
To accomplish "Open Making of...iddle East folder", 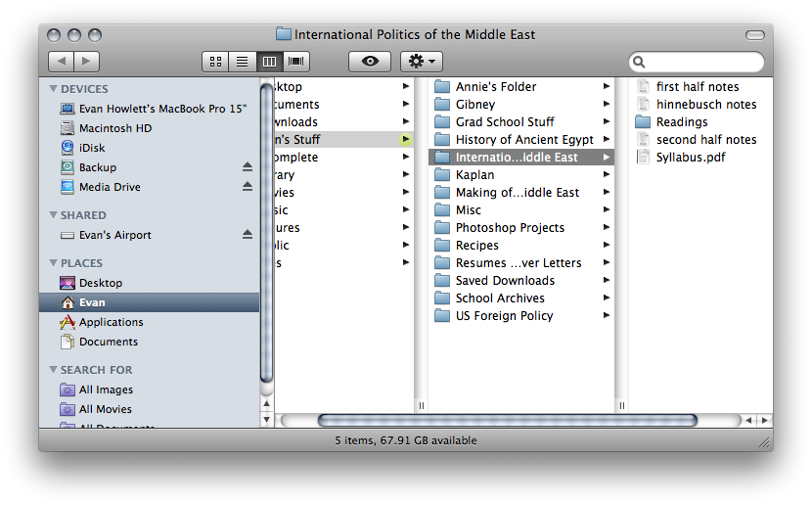I will [x=521, y=192].
